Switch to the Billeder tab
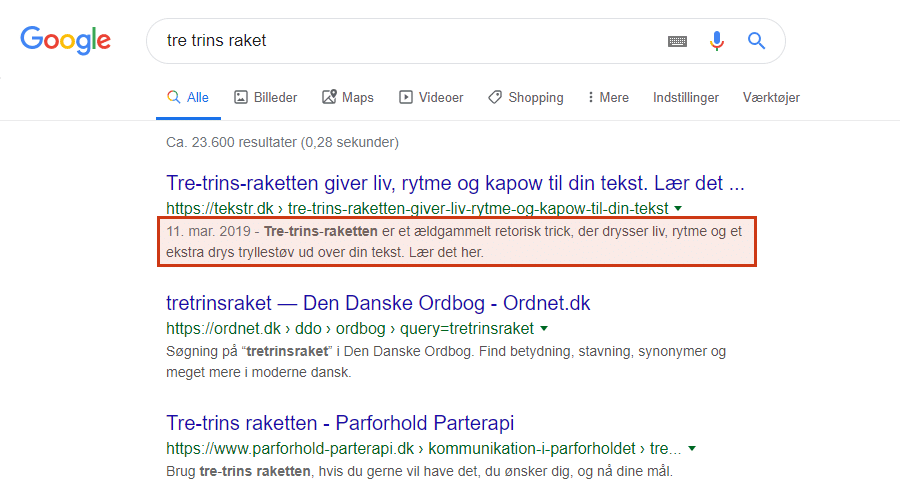900x493 pixels. pyautogui.click(x=266, y=98)
